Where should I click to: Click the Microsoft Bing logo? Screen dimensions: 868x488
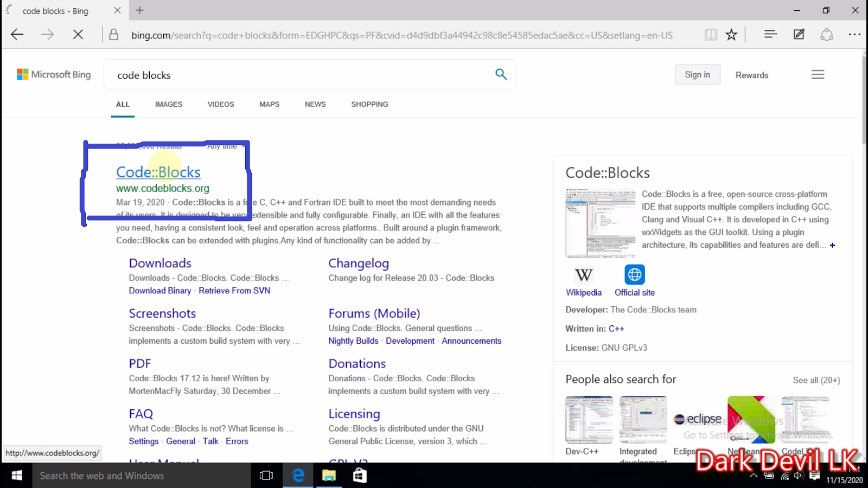(x=54, y=74)
